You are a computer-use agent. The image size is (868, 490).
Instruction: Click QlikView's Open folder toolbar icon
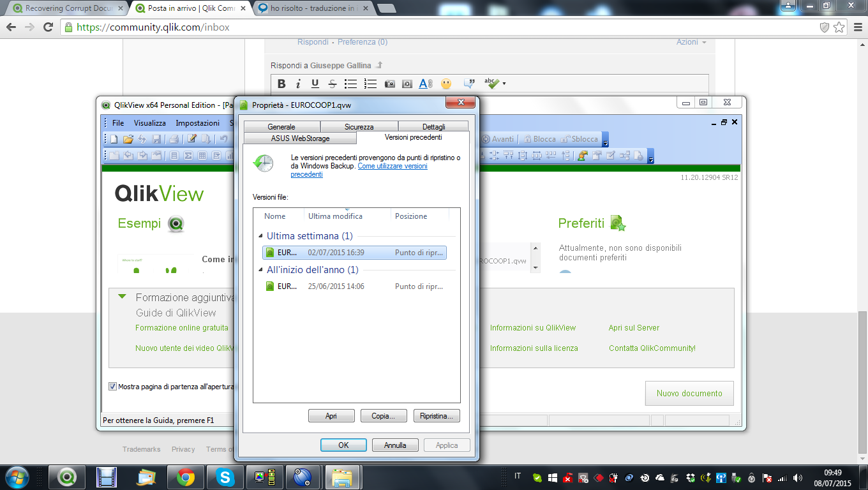128,139
